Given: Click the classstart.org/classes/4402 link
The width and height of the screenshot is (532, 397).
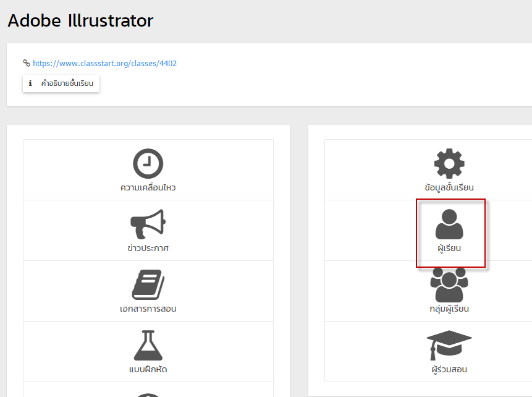Looking at the screenshot, I should point(104,64).
